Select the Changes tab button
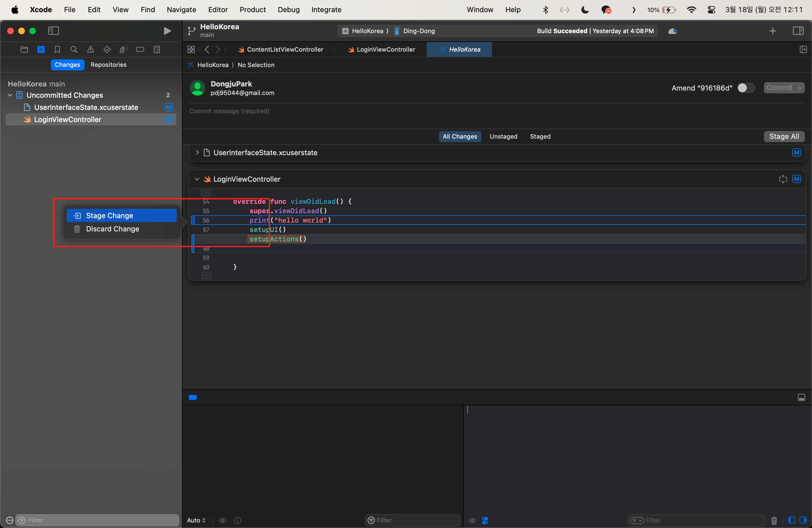This screenshot has height=528, width=812. (x=67, y=65)
